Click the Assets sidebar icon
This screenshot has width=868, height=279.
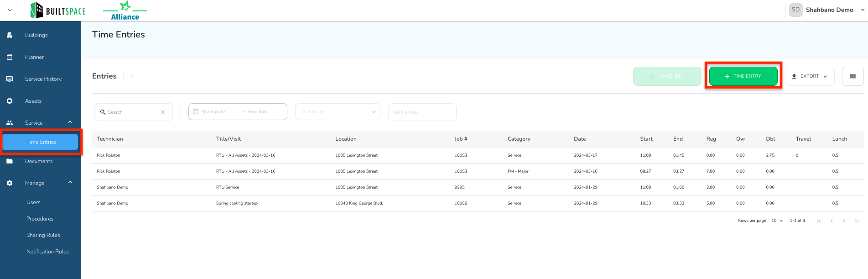pos(10,101)
